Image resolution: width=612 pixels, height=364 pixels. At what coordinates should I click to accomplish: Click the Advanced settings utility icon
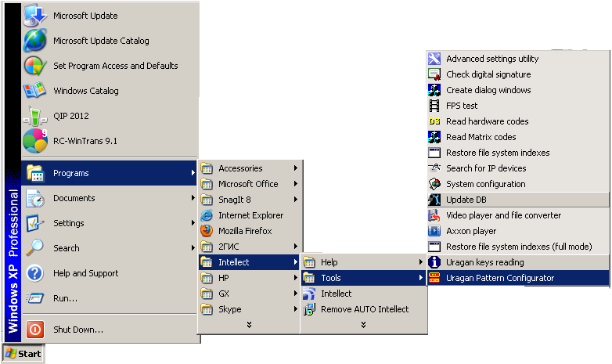click(434, 59)
